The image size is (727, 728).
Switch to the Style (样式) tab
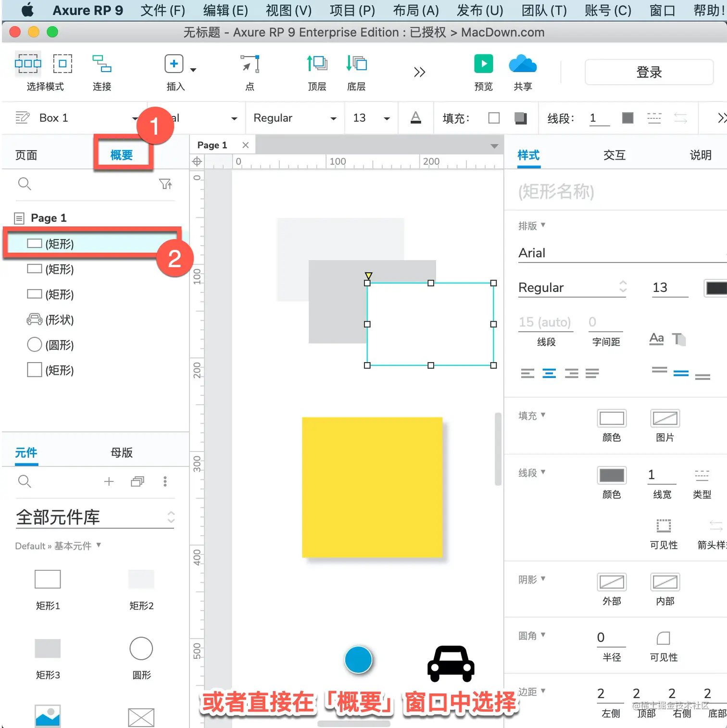click(x=528, y=155)
